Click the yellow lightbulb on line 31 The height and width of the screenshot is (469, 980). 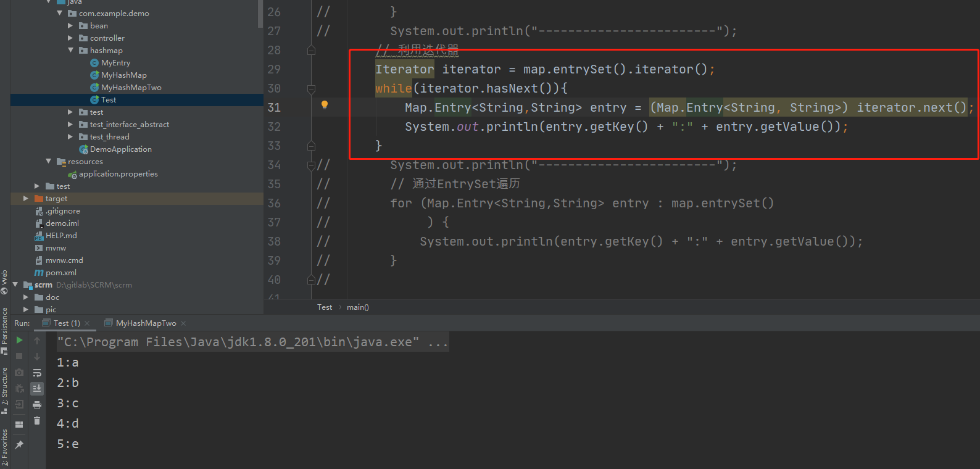(x=325, y=105)
